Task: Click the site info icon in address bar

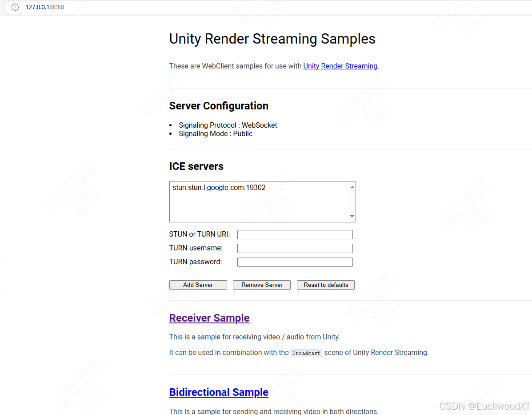Action: 15,7
